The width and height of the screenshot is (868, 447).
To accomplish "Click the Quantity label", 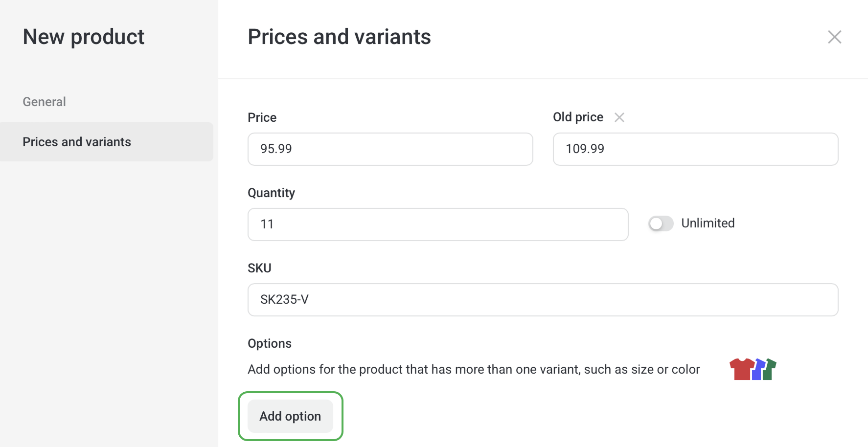I will (x=271, y=193).
